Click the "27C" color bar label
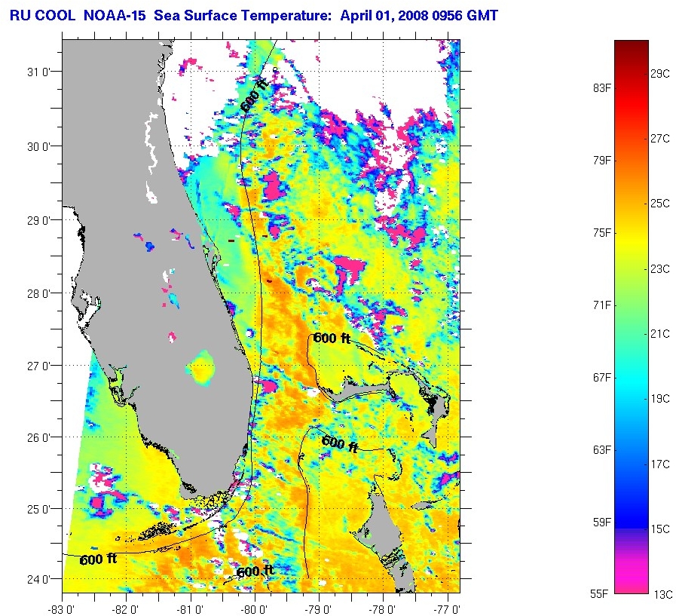676x616 pixels. point(660,139)
